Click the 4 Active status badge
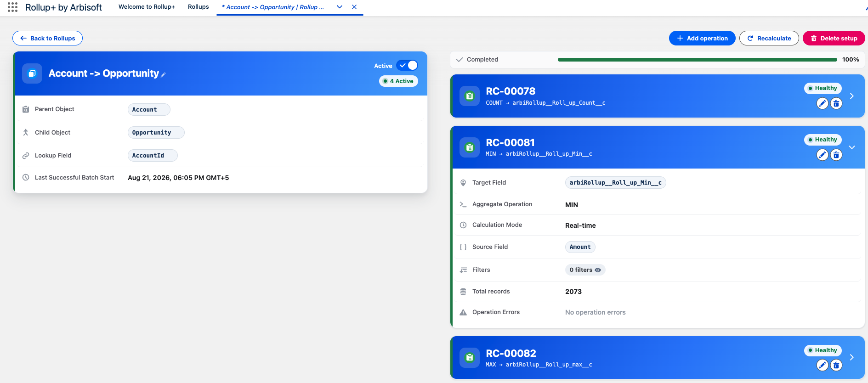 pyautogui.click(x=398, y=81)
